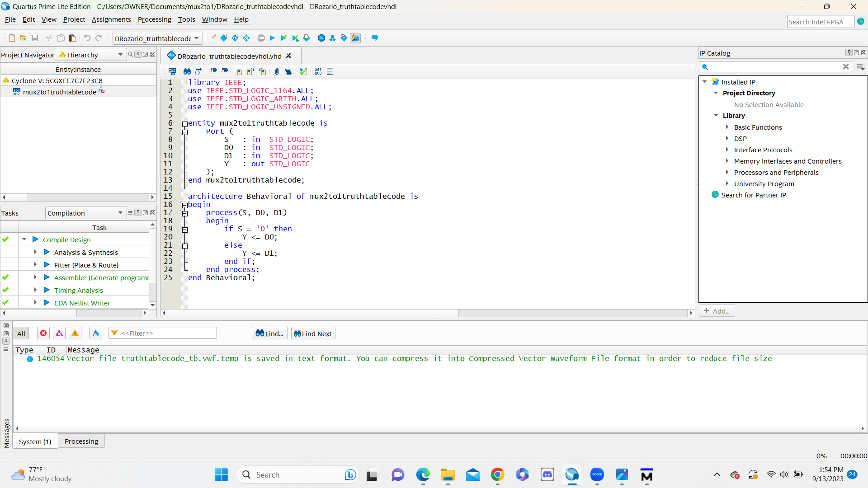Screen dimensions: 868x488
Task: Open the Assignments menu
Action: point(111,19)
